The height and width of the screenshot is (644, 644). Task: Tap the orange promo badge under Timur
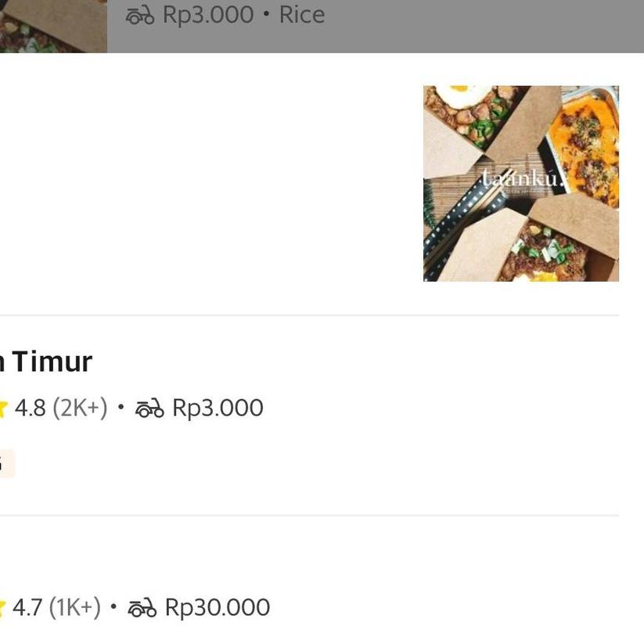pos(6,464)
